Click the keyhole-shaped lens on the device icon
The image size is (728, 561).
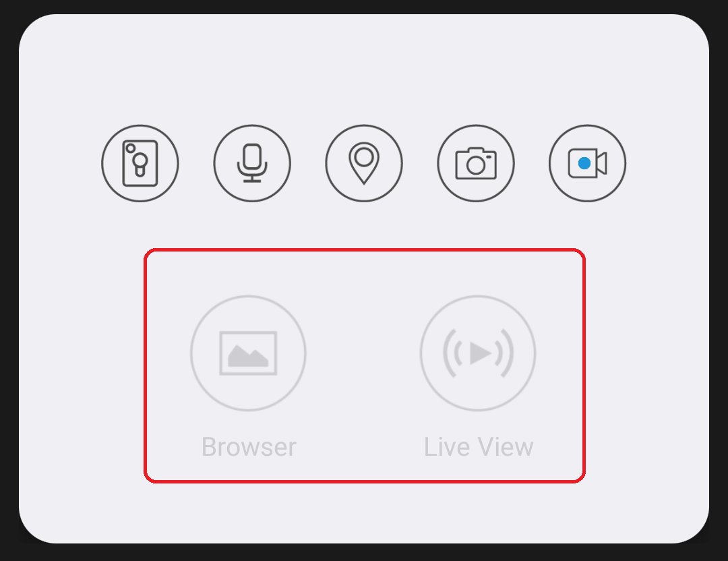140,165
